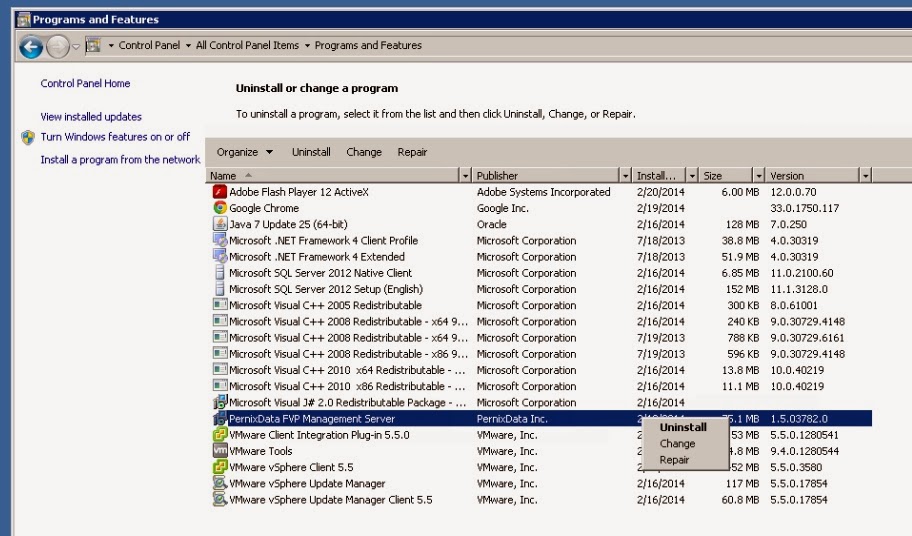Click version 33.0.1750.117 cell
The image size is (912, 536).
tap(804, 208)
